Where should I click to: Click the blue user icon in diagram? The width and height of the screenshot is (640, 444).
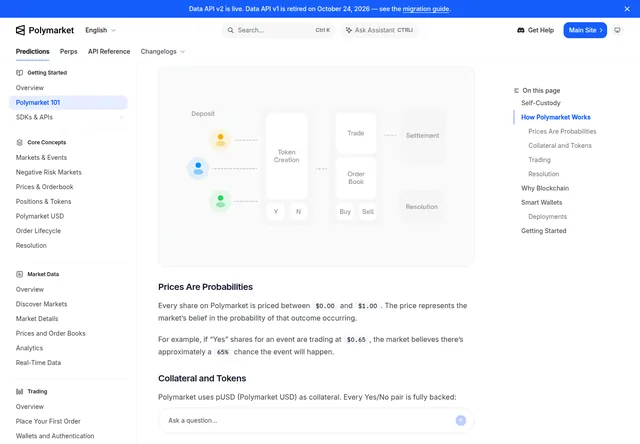198,168
